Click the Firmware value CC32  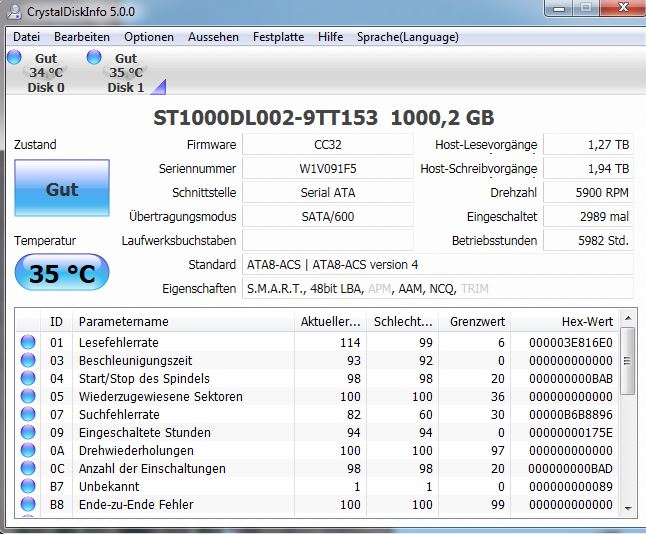(328, 145)
